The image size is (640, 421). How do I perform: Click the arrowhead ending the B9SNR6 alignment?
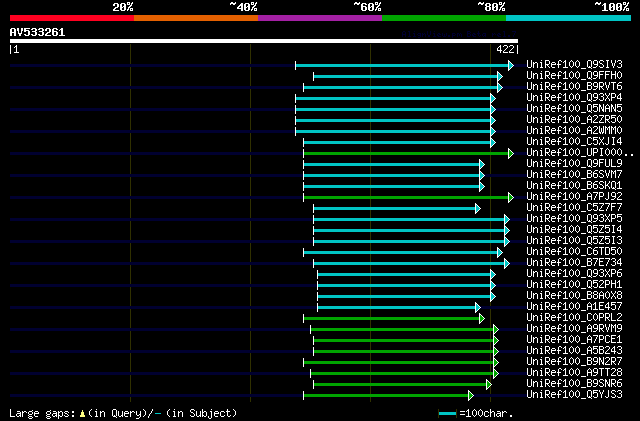point(489,385)
